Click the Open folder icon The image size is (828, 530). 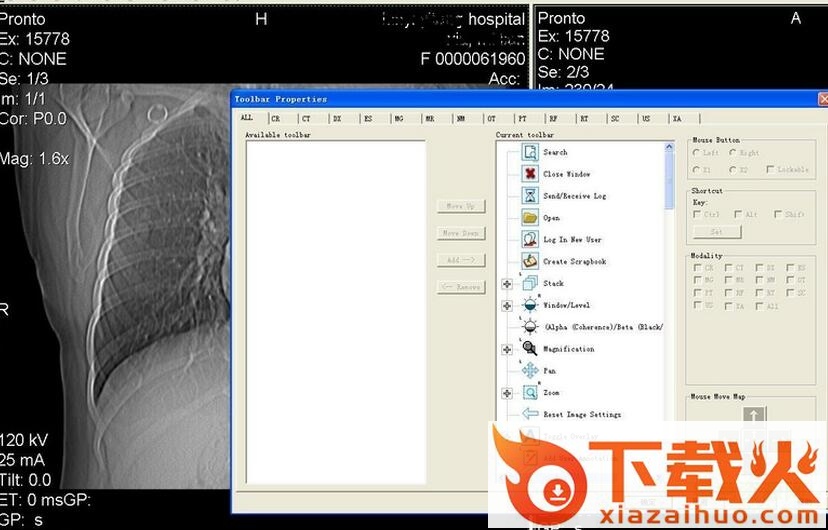click(x=530, y=218)
